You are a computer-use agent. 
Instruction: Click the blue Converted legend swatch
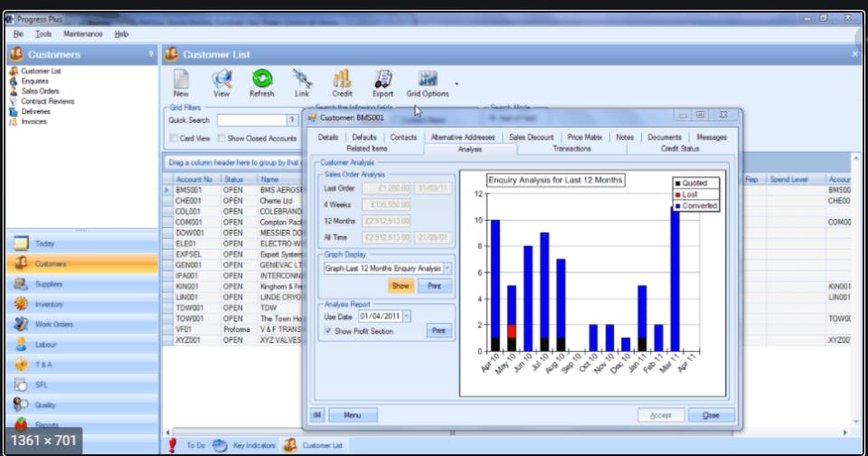[x=677, y=206]
